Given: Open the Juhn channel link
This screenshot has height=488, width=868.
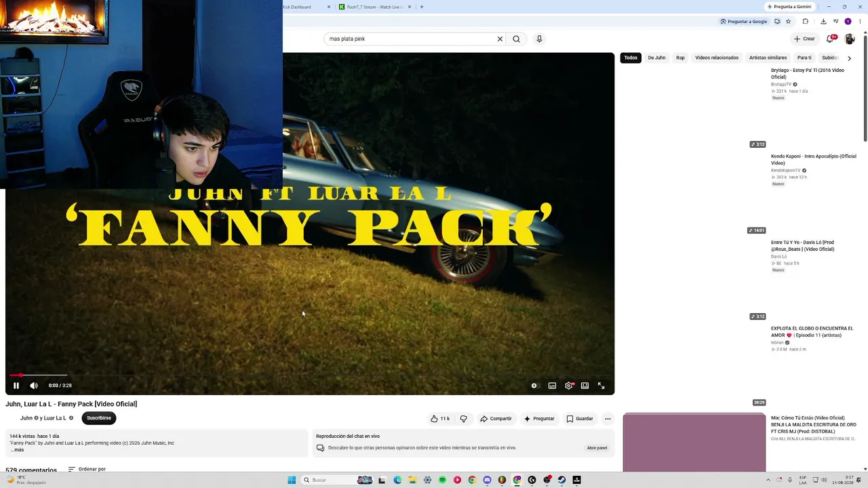Looking at the screenshot, I should pyautogui.click(x=26, y=418).
